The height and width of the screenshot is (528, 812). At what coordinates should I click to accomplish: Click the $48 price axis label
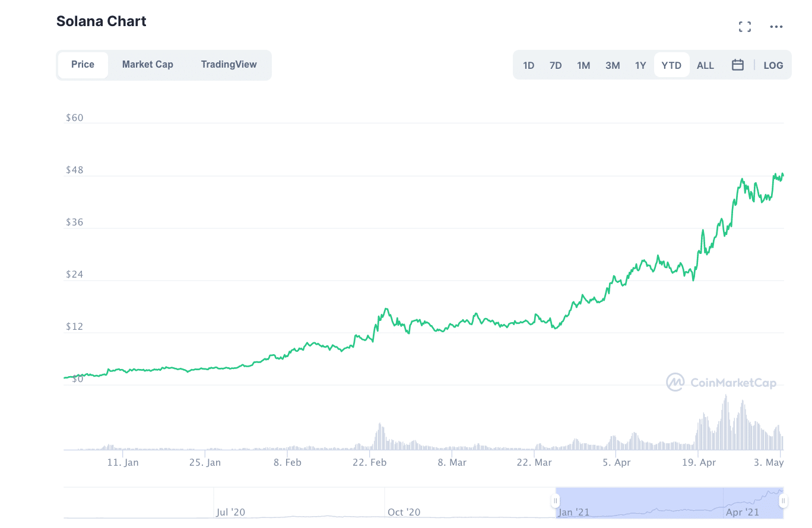75,170
